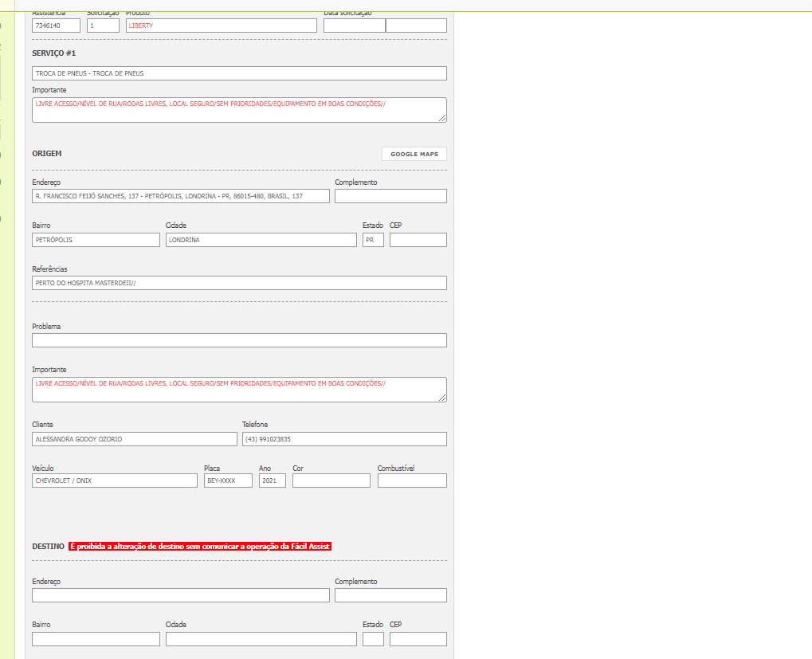Image resolution: width=812 pixels, height=659 pixels.
Task: Click the first Data solicitação field
Action: 355,25
